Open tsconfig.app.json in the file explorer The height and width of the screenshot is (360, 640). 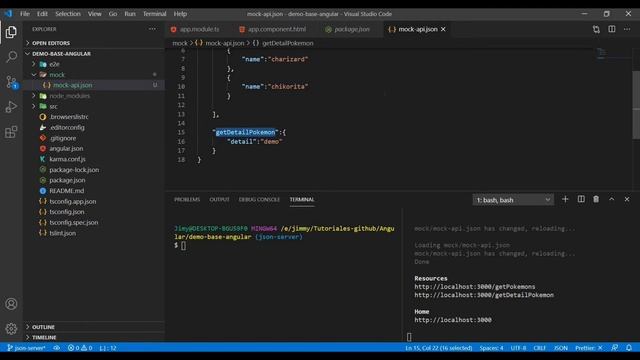(73, 201)
